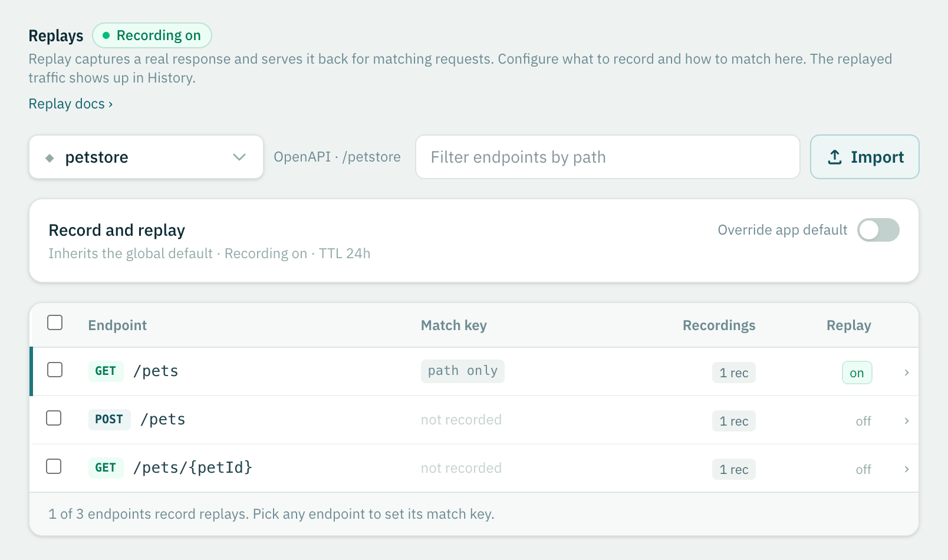948x560 pixels.
Task: Click the 1 rec badge for GET /pets
Action: point(734,373)
